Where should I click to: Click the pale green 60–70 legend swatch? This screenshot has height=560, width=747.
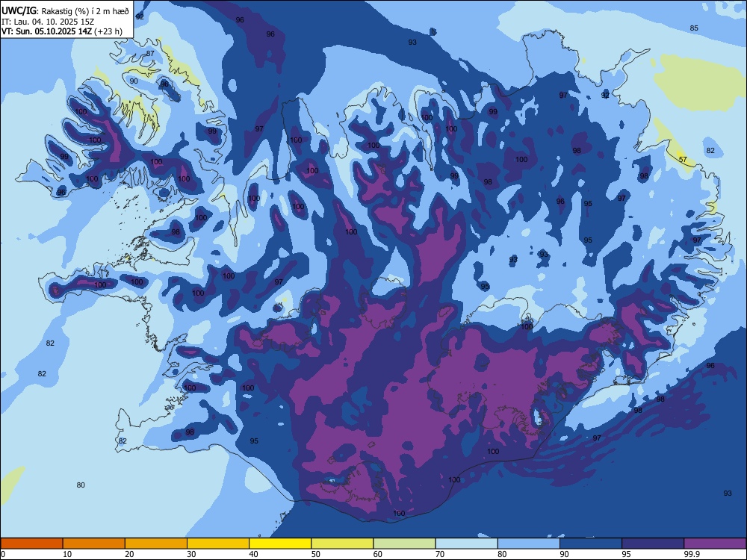(404, 544)
